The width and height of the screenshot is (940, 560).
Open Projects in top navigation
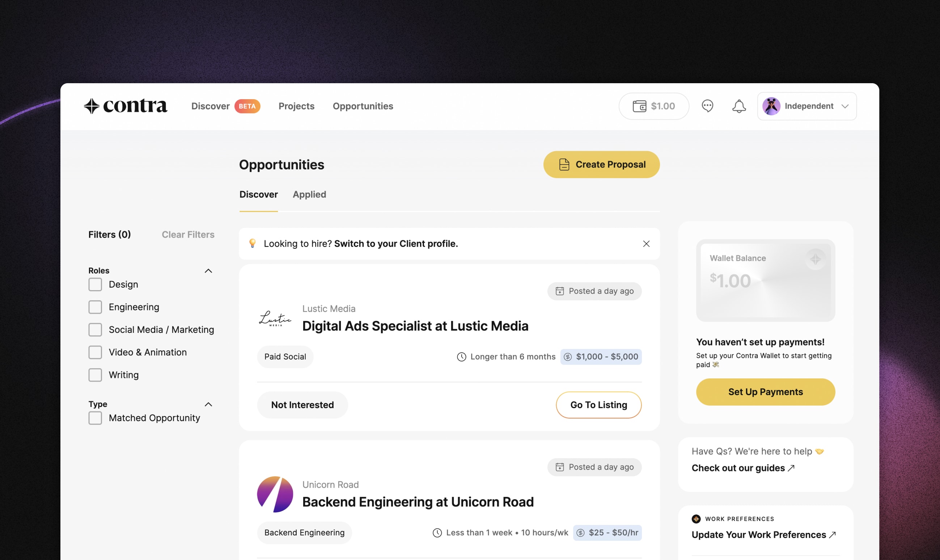[296, 106]
